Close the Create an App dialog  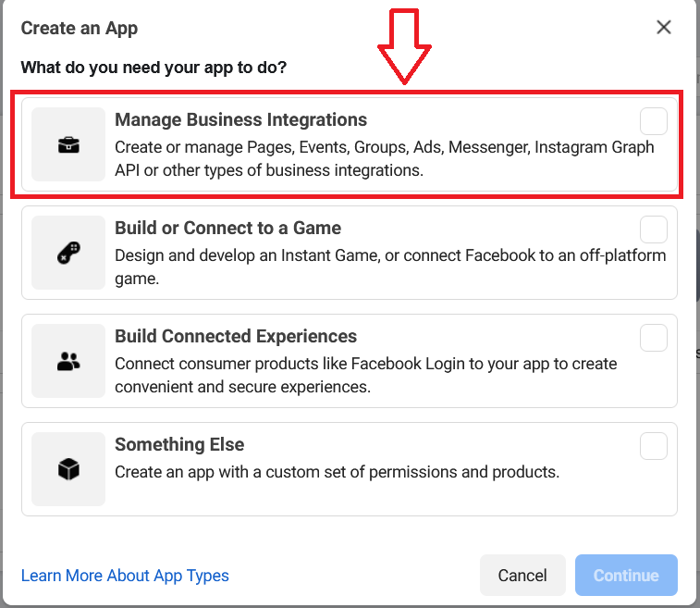tap(663, 28)
